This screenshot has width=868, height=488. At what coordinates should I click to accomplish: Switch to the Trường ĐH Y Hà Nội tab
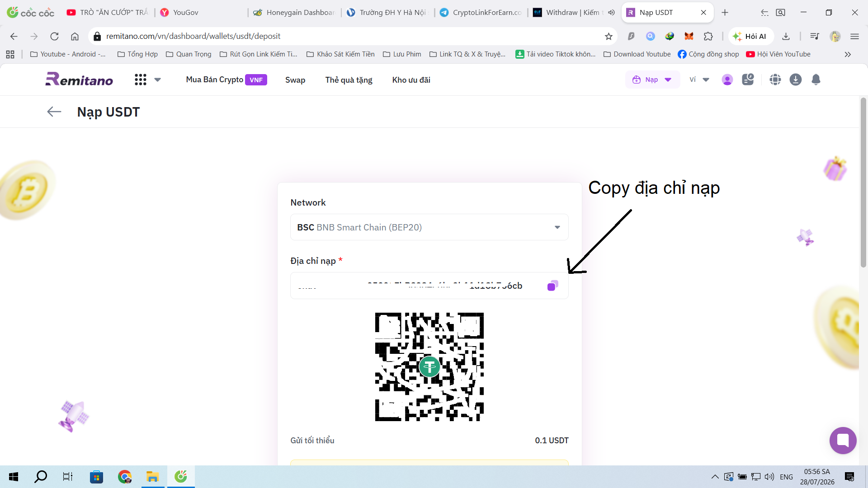click(387, 13)
